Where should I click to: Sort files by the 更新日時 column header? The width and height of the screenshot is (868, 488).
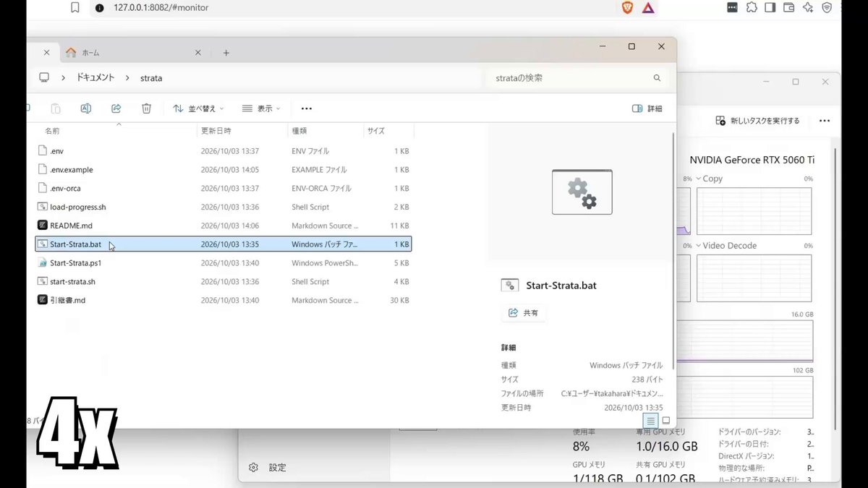click(216, 131)
